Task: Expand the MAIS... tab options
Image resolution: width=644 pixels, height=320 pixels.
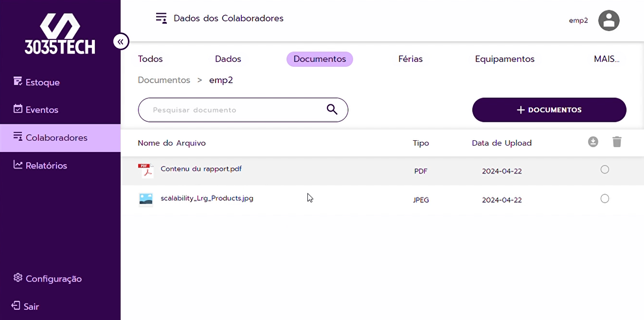Action: point(607,59)
